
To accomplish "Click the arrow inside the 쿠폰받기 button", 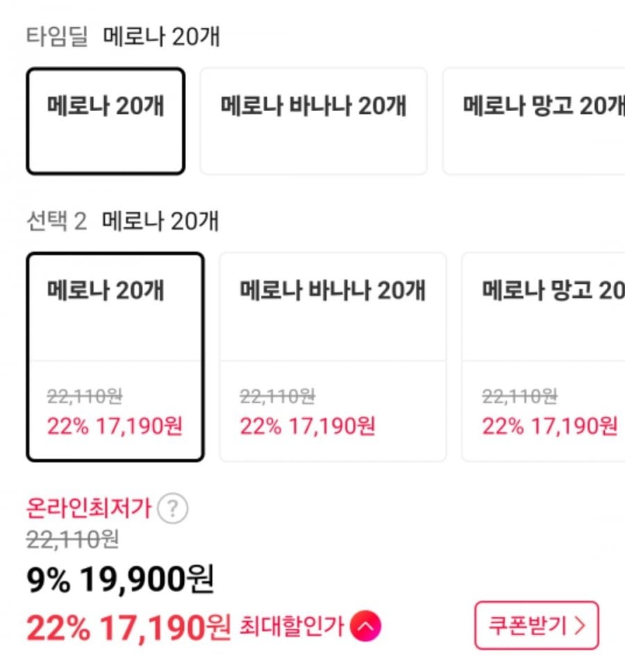I will tap(581, 625).
